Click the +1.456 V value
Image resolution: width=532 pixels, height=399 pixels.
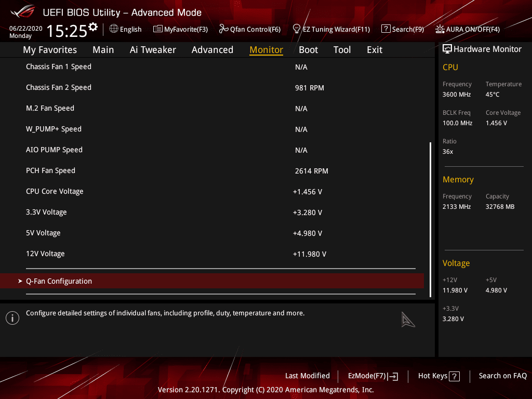(308, 192)
